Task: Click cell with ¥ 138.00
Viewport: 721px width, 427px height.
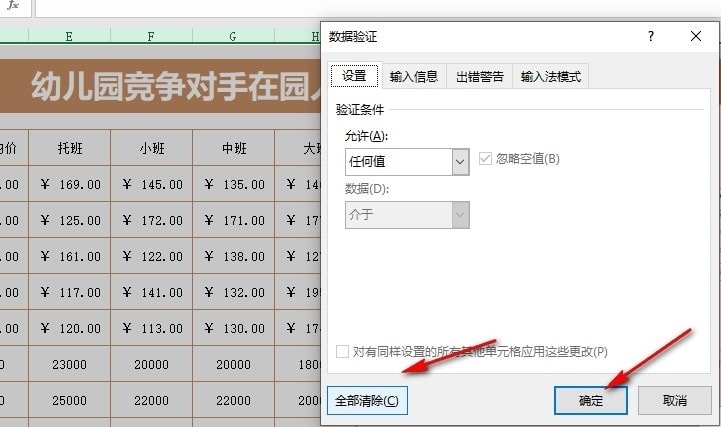Action: point(233,256)
